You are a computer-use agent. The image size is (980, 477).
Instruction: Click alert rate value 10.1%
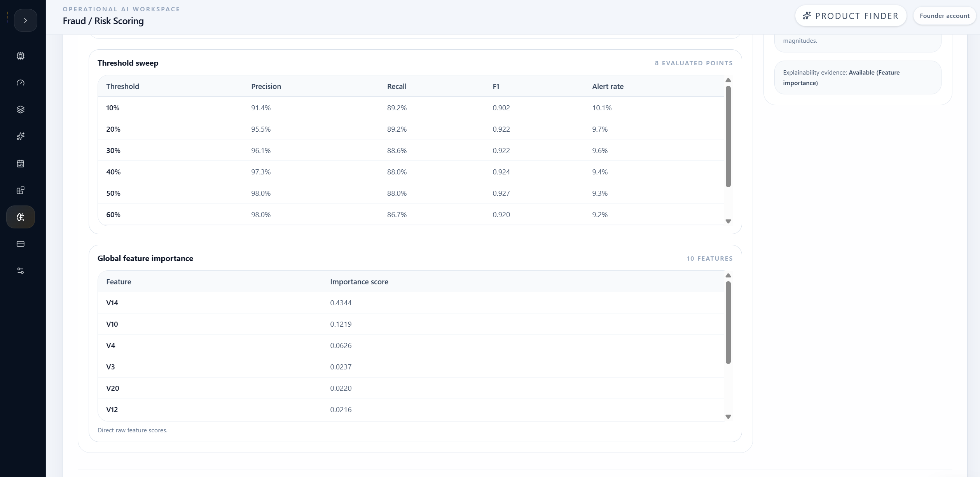tap(602, 108)
